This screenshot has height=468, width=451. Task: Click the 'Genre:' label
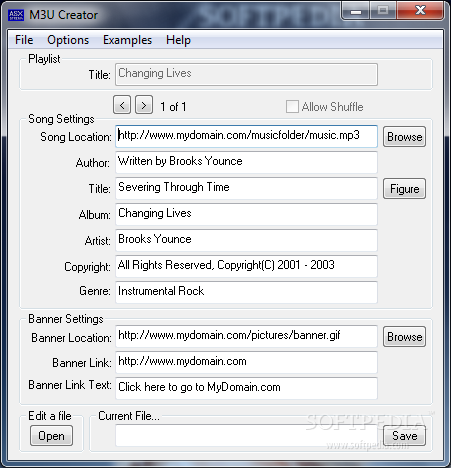tap(95, 291)
